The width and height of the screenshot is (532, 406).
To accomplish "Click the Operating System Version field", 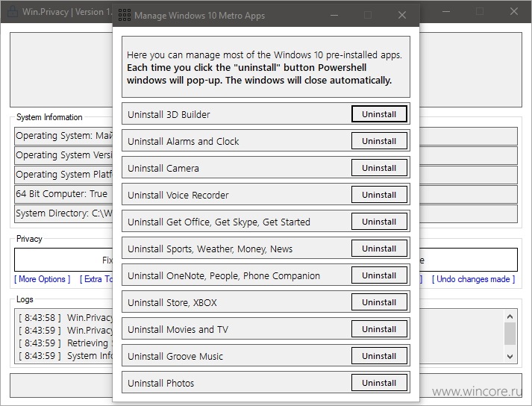I will pos(63,155).
